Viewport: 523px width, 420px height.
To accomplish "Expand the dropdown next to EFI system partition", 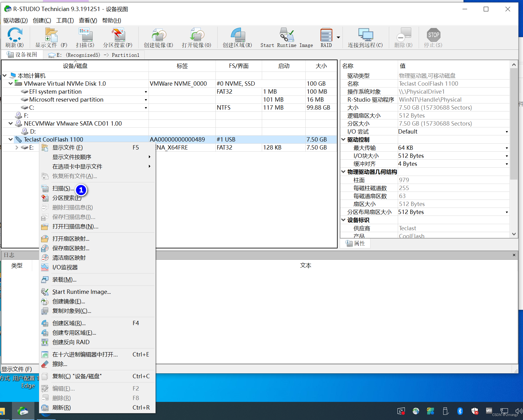I will coord(146,91).
